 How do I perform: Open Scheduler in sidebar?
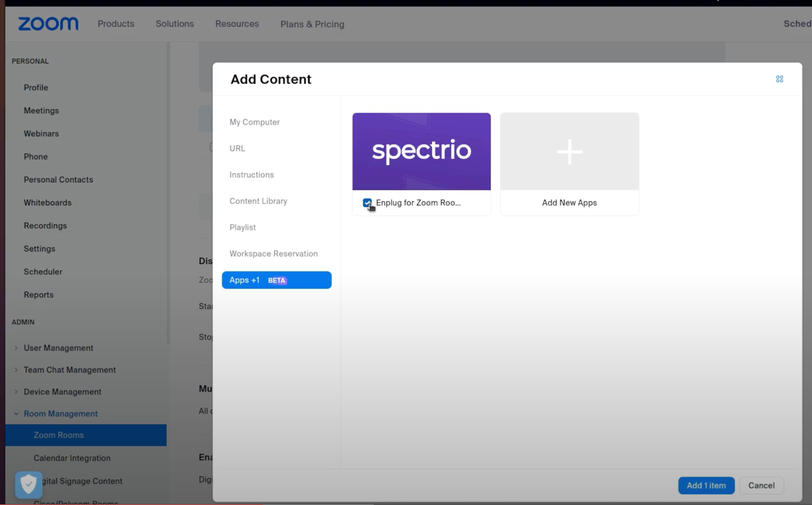[43, 272]
